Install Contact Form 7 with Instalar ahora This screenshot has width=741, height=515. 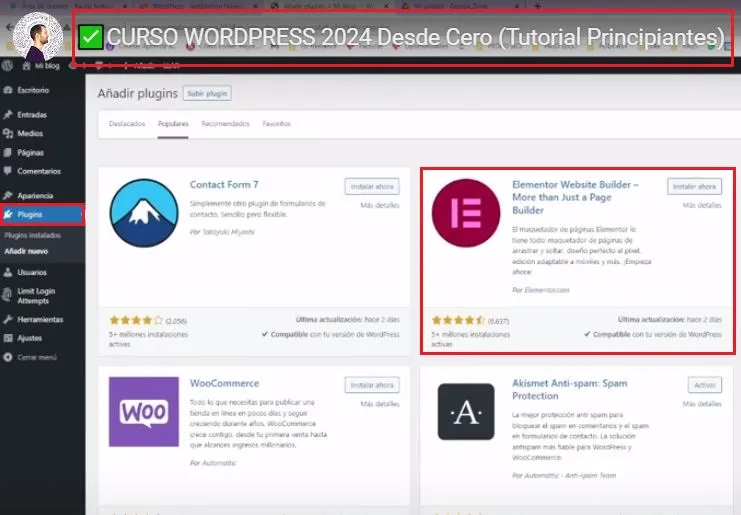372,187
